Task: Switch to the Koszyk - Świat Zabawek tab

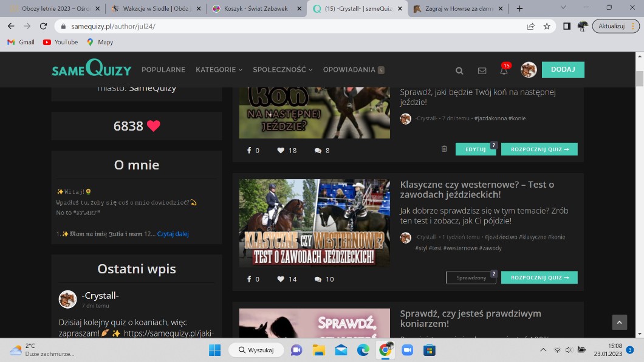Action: click(256, 9)
